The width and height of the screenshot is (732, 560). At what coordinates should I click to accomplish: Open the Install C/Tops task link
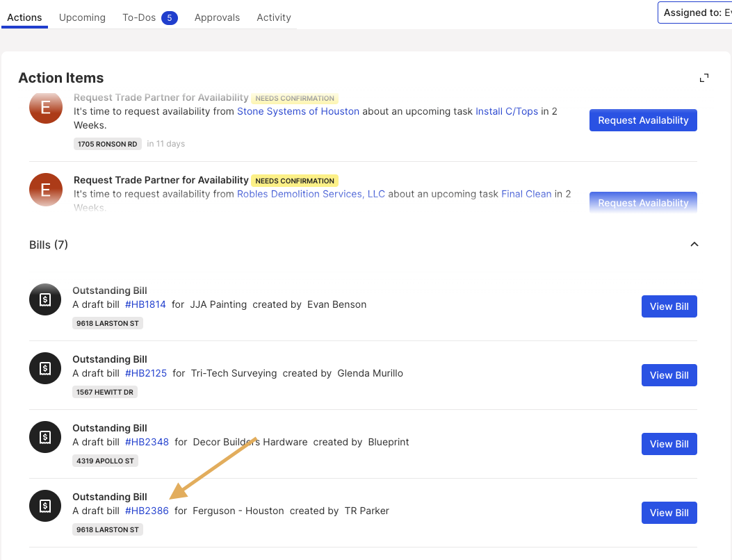point(507,112)
